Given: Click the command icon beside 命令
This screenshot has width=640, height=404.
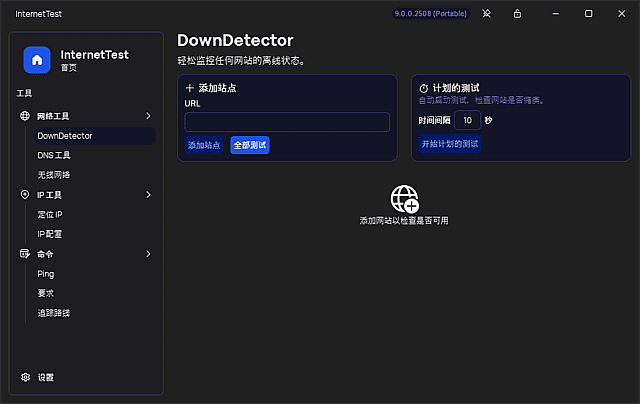Looking at the screenshot, I should click(25, 254).
